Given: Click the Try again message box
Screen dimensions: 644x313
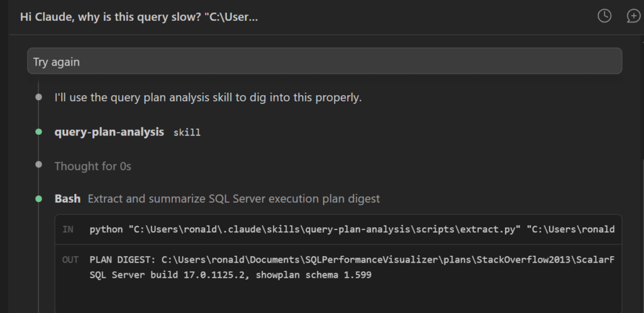Looking at the screenshot, I should click(x=325, y=61).
